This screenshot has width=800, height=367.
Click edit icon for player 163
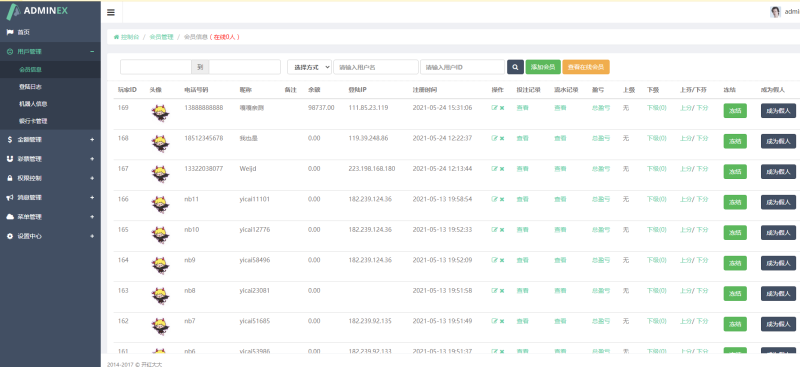coord(494,290)
